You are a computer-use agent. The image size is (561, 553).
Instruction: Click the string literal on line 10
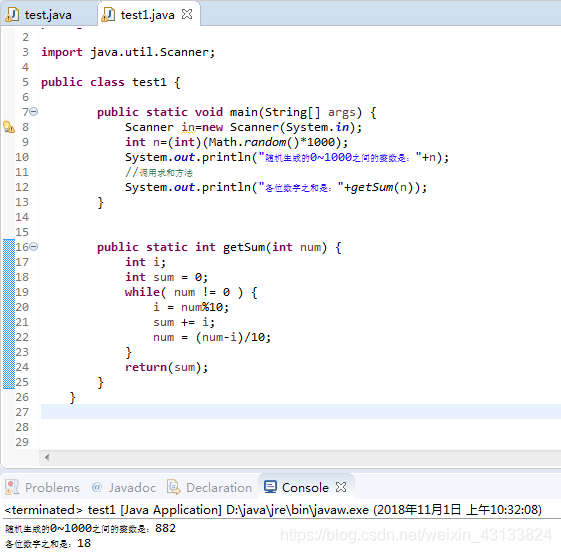[x=340, y=157]
